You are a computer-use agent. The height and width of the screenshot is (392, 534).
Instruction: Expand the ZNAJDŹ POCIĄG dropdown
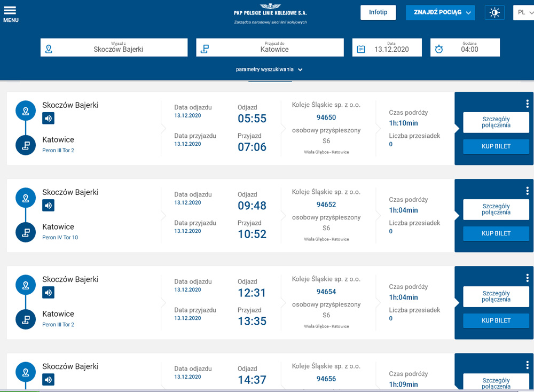(x=440, y=13)
